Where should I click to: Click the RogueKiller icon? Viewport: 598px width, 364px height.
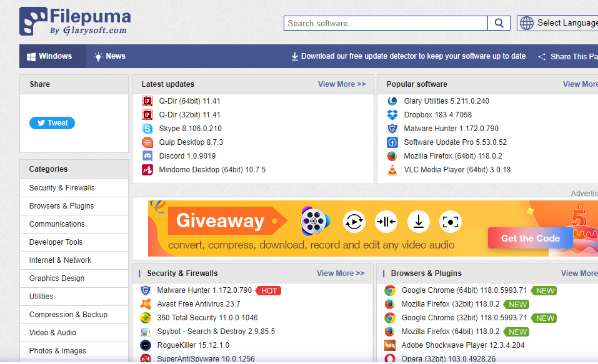point(146,345)
